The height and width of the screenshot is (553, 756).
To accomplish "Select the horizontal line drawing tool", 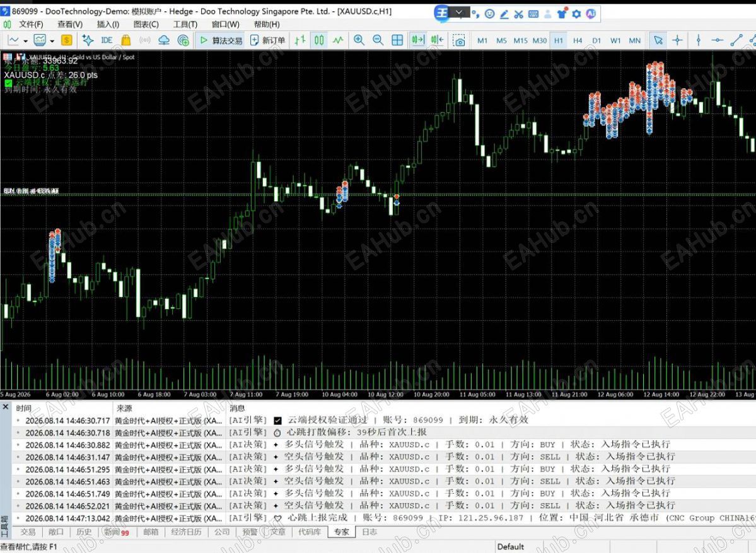I will [718, 40].
